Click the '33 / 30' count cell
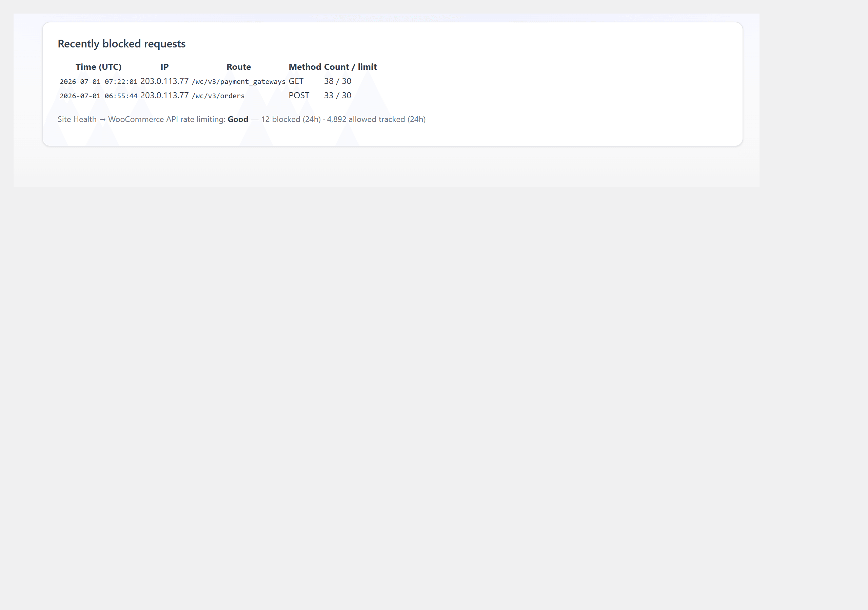This screenshot has width=868, height=610. pyautogui.click(x=338, y=96)
